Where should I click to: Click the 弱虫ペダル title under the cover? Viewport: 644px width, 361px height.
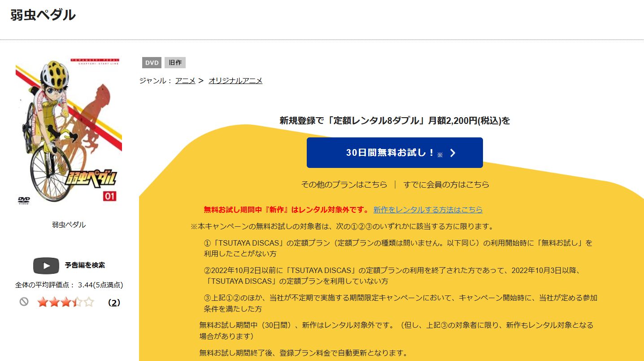point(67,225)
